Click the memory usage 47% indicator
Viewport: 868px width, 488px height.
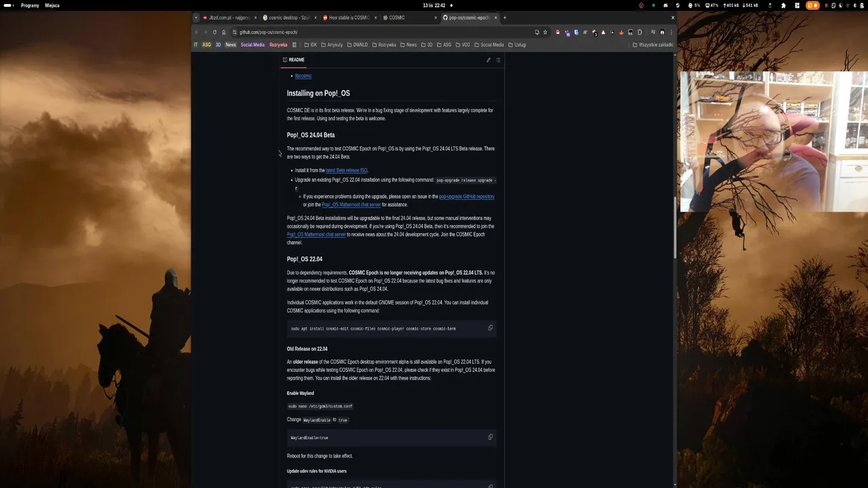(x=712, y=5)
